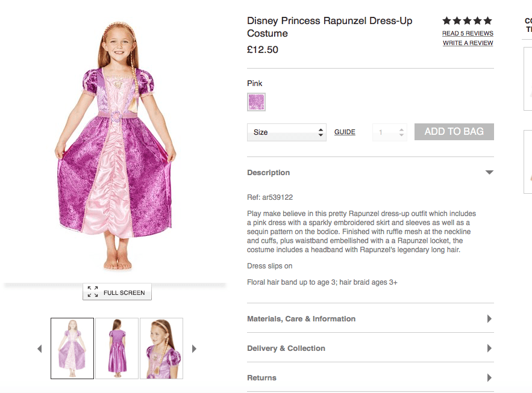Click the WRITE A REVIEW link
The height and width of the screenshot is (393, 532).
pos(468,43)
